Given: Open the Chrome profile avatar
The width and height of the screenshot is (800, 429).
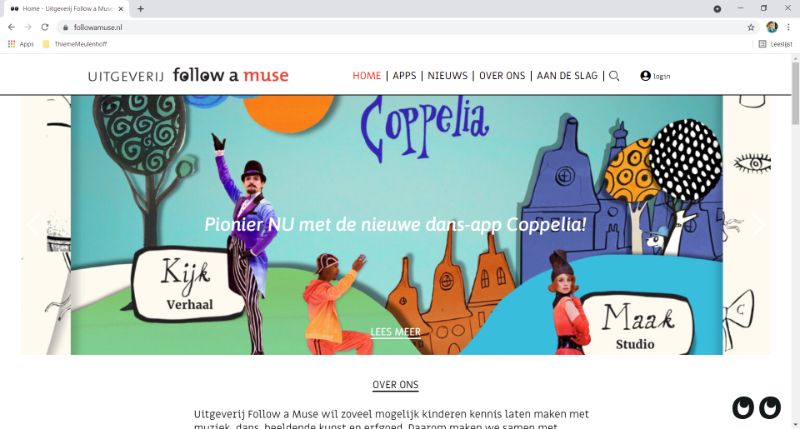Looking at the screenshot, I should (772, 27).
